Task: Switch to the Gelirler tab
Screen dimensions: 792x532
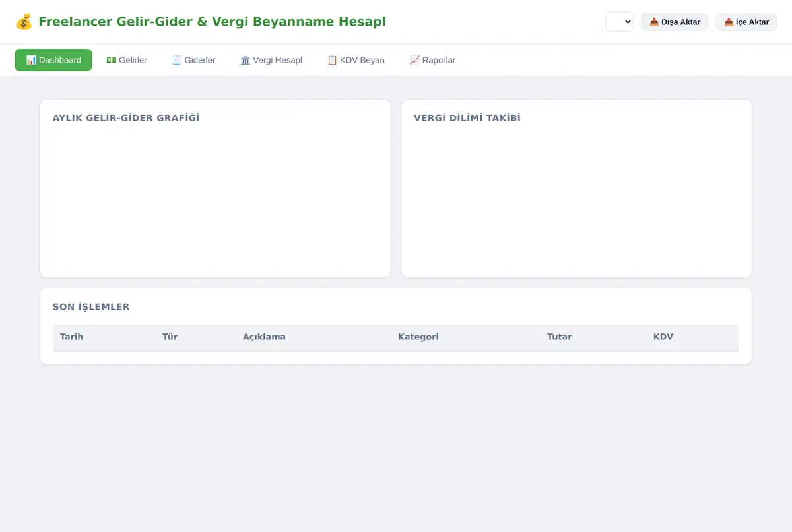Action: point(127,60)
